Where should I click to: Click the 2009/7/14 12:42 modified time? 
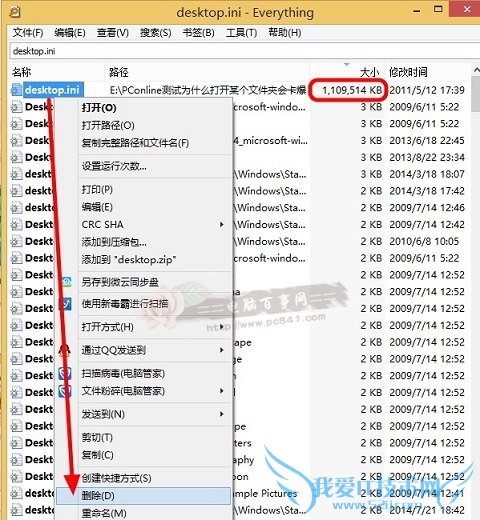[x=427, y=224]
